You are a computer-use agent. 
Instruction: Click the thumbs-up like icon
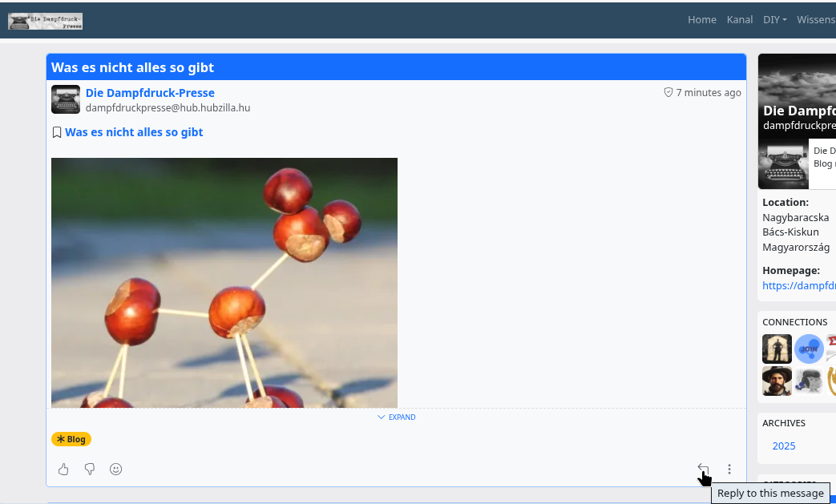[63, 470]
